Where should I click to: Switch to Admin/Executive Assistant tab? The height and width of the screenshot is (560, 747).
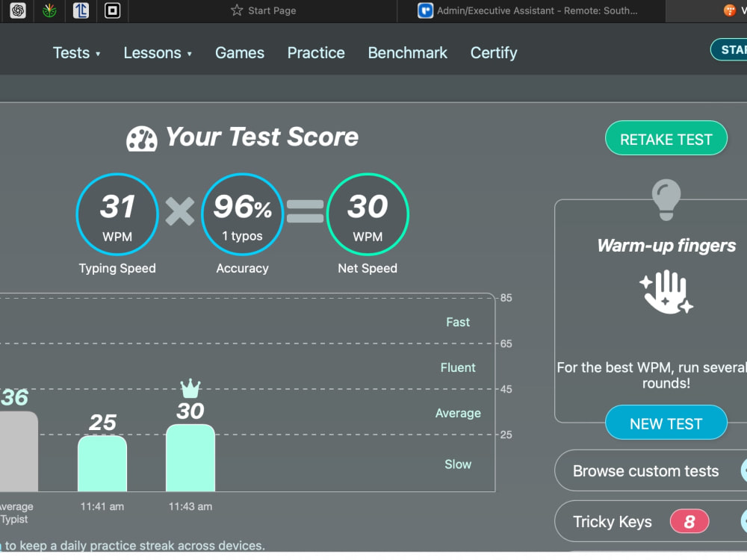click(530, 10)
